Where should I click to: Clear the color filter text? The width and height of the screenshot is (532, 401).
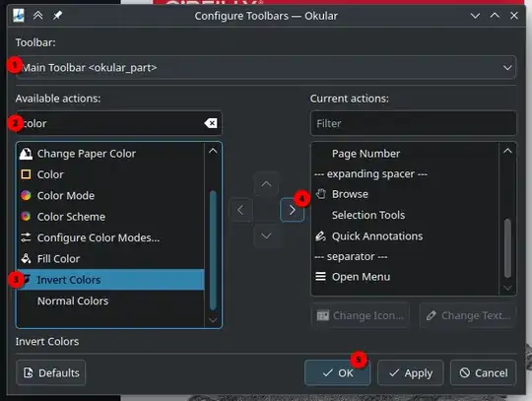point(211,123)
